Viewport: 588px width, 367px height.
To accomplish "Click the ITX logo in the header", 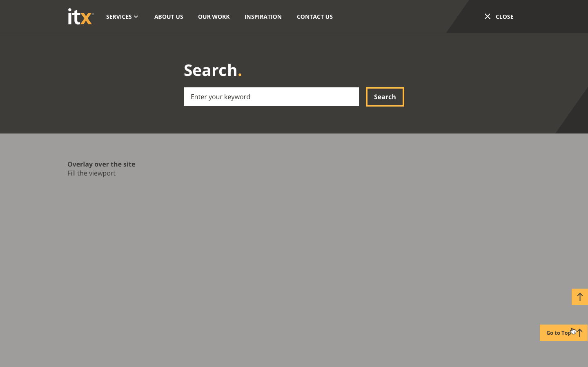I will (80, 16).
